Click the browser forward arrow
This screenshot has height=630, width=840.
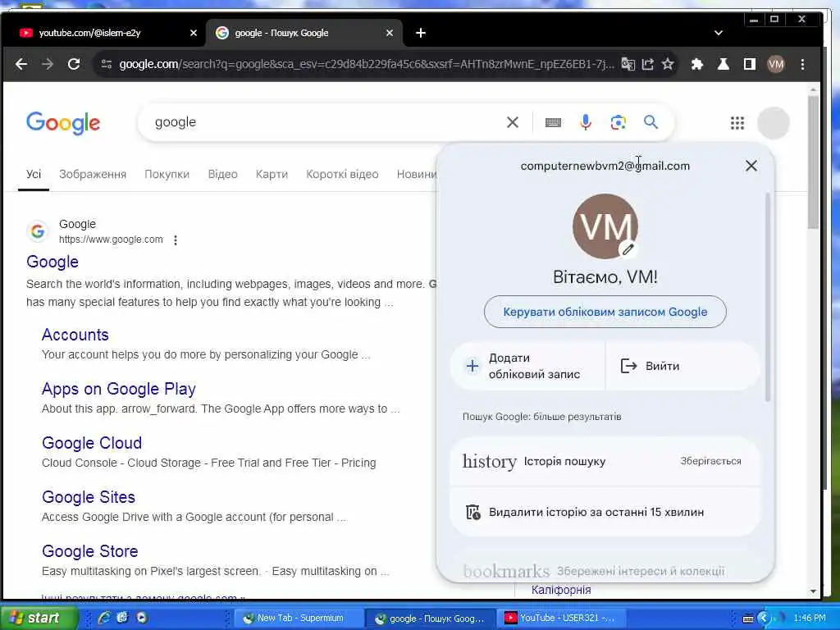point(48,64)
